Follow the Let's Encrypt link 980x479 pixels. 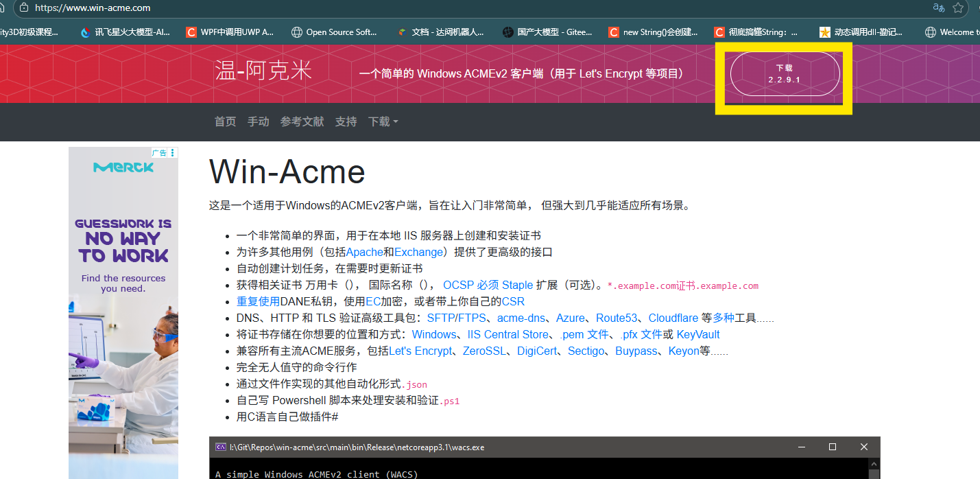421,351
